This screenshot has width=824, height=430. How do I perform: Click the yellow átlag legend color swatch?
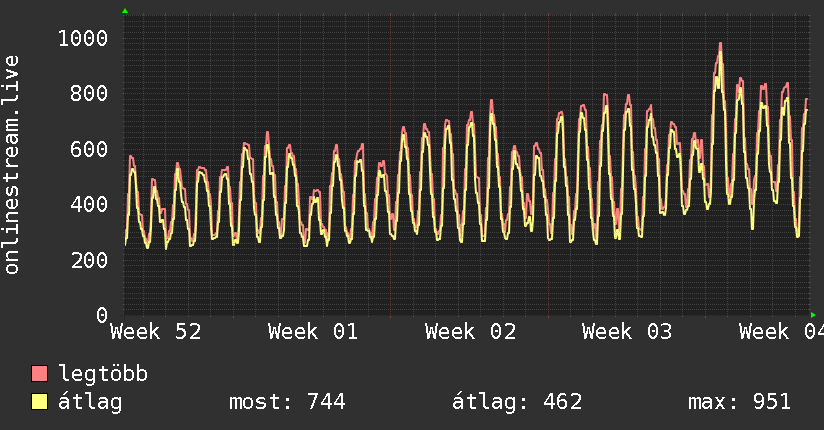coord(40,403)
